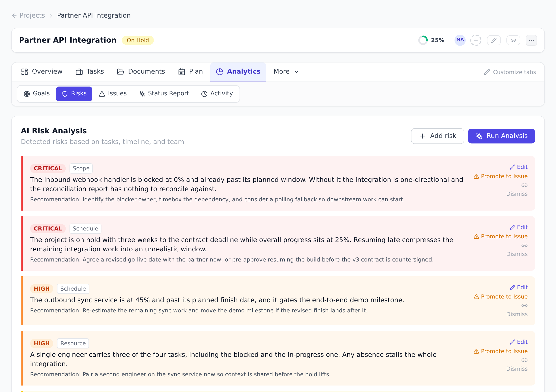Switch to the Plan tab
Viewport: 556px width, 392px height.
[x=191, y=72]
